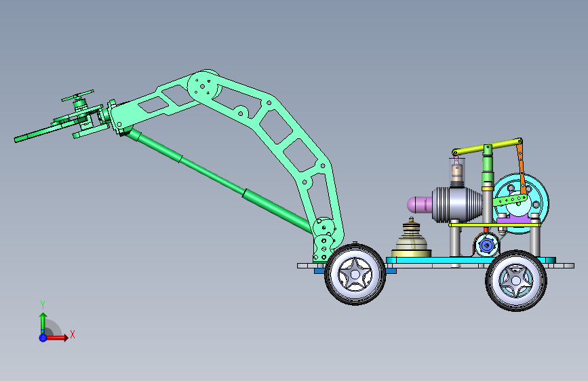Select the gray chassis plate between the wheels
The image size is (588, 381).
coord(435,266)
